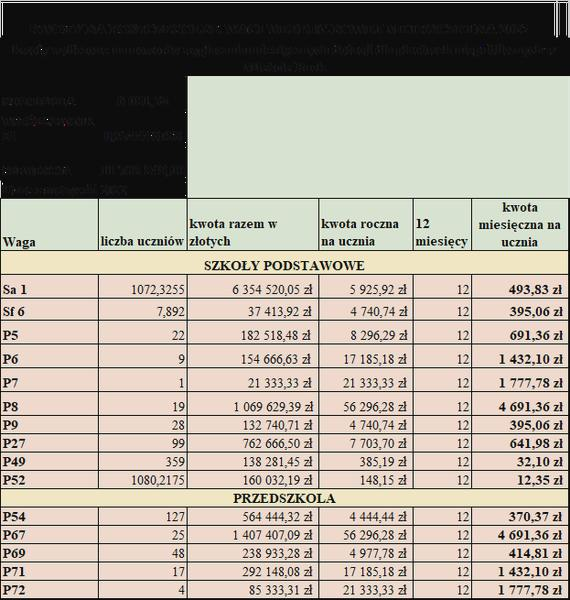The height and width of the screenshot is (600, 570).
Task: Select the cell 7 703,70 zł
Action: pyautogui.click(x=366, y=443)
